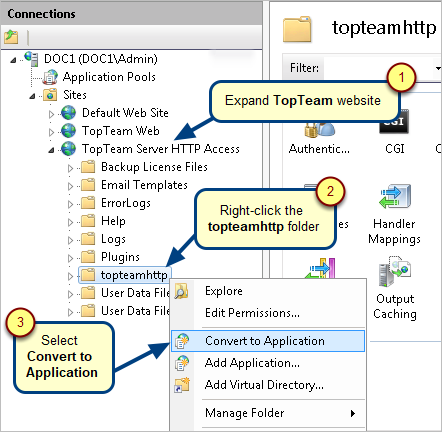
Task: Expand the Backup License Files folder
Action: [70, 168]
